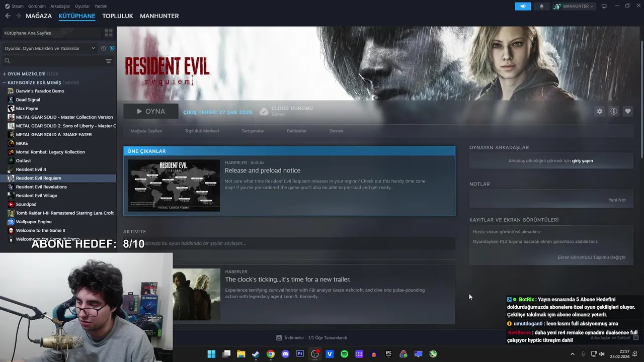Open the Rehberler link
Image resolution: width=644 pixels, height=362 pixels.
click(297, 131)
